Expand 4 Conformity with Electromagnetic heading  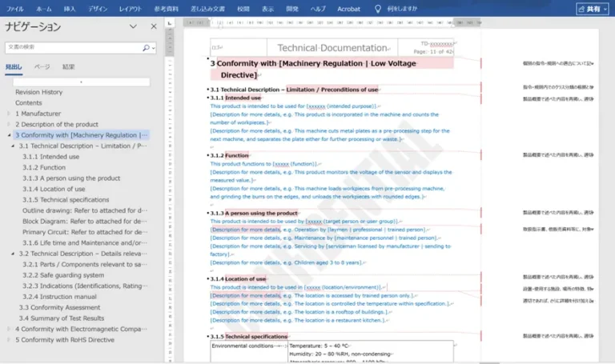10,329
